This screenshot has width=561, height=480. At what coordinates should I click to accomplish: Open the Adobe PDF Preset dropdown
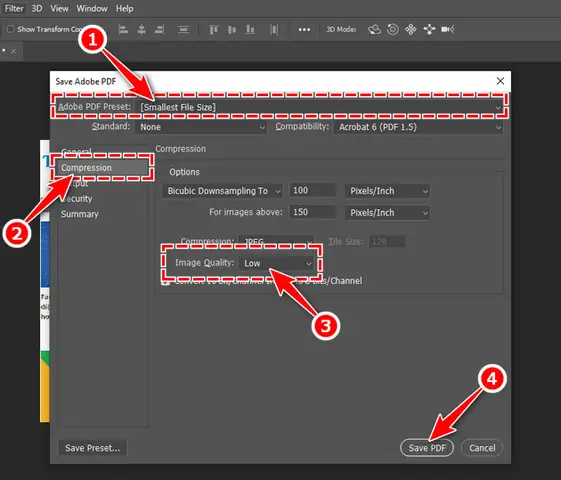click(319, 107)
